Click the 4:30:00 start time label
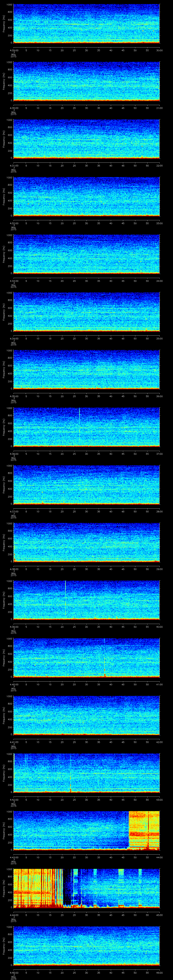 point(14,108)
